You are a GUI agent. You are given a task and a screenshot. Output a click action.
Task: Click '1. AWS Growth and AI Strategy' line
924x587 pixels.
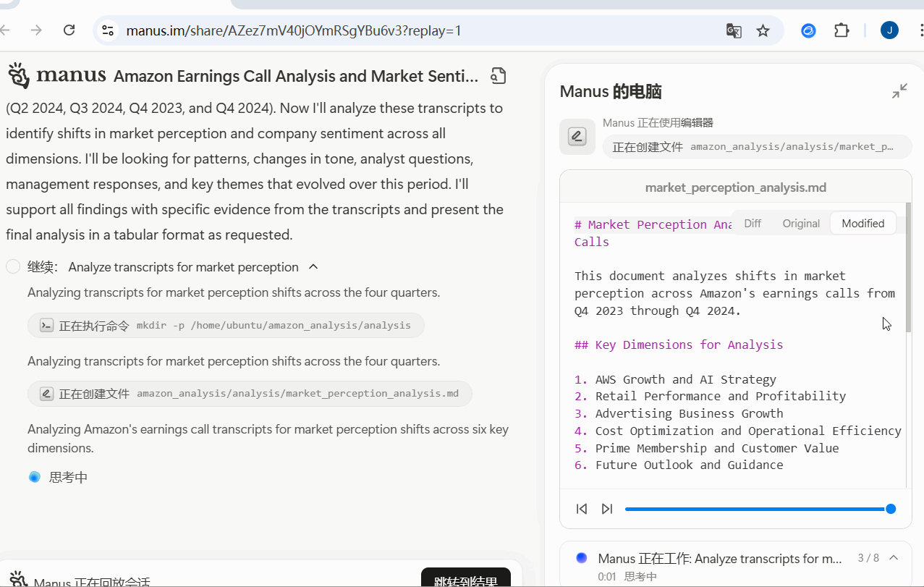point(675,379)
